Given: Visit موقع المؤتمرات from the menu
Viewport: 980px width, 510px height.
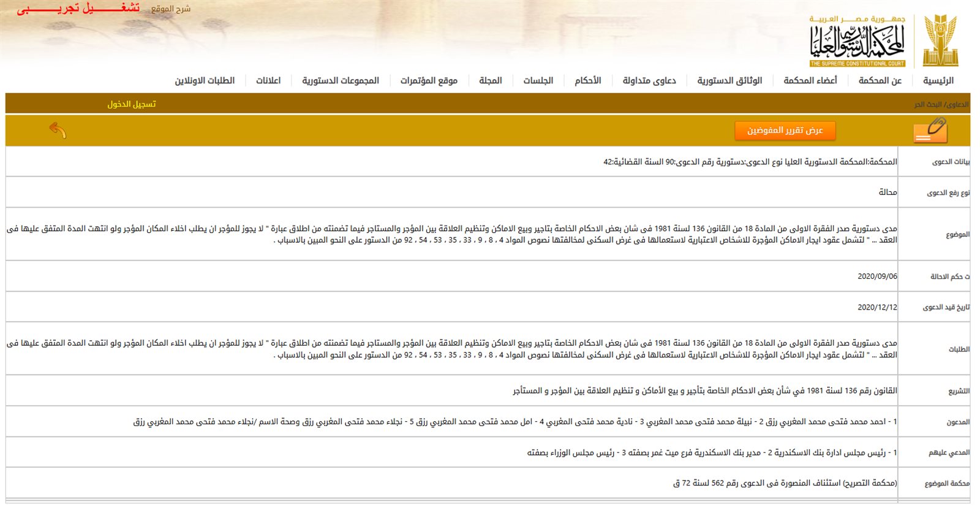Looking at the screenshot, I should tap(429, 81).
